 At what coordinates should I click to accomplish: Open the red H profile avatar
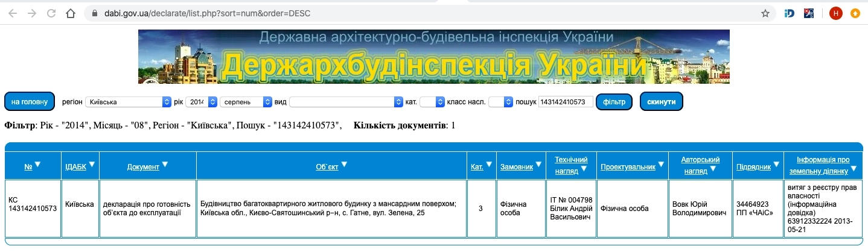coord(835,13)
